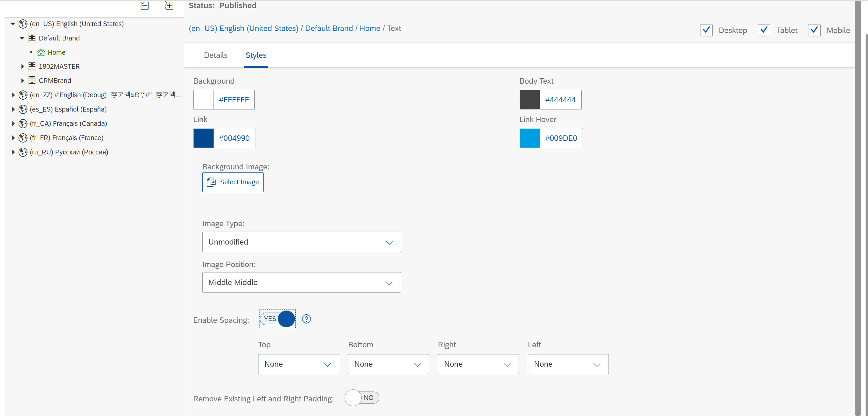Expand the en_ZZ English Debug node
Screen dimensions: 868x416
(x=13, y=95)
